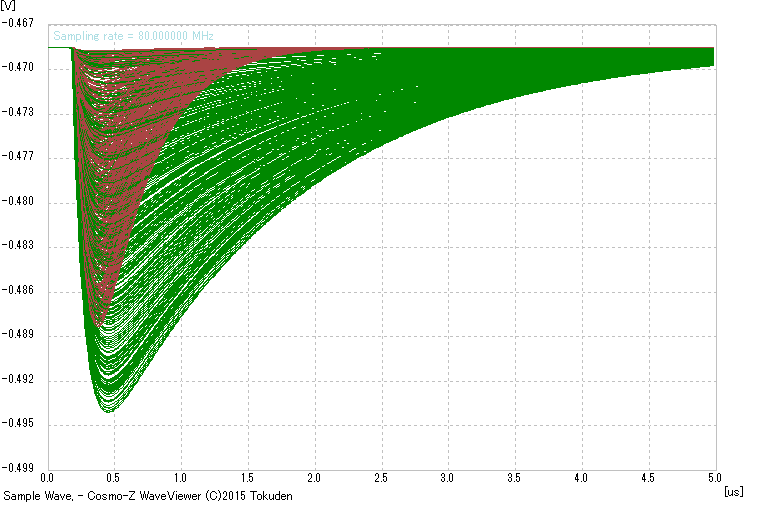The image size is (764, 506).
Task: Click the 5.0 x-axis tick label
Action: coord(716,480)
